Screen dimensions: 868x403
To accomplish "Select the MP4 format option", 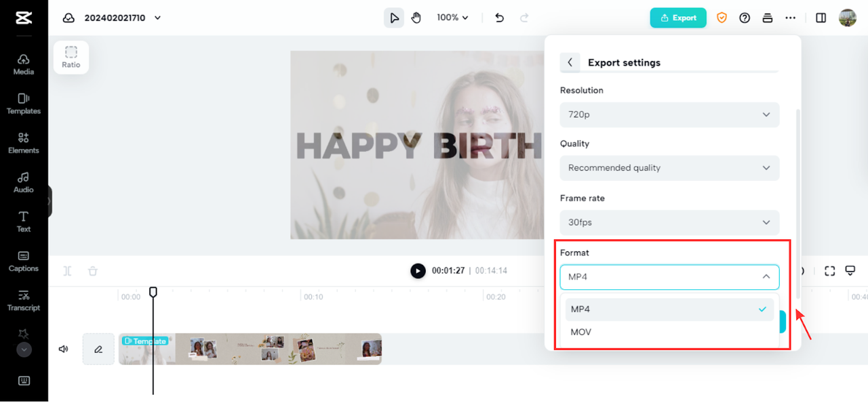I will (669, 310).
